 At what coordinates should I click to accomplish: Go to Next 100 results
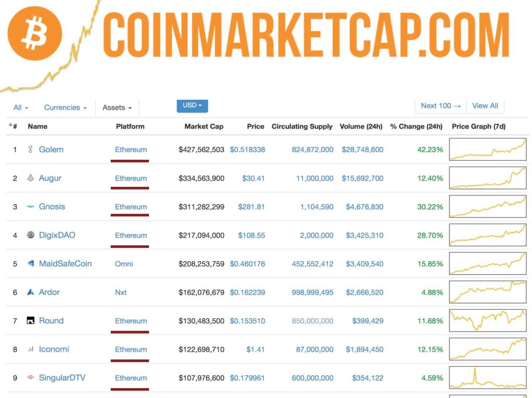pos(441,106)
